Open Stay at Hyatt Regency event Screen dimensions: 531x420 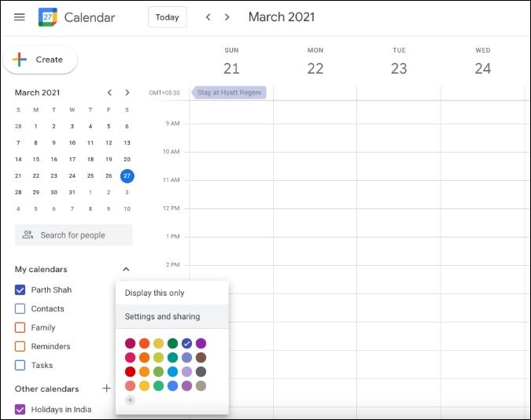coord(229,93)
